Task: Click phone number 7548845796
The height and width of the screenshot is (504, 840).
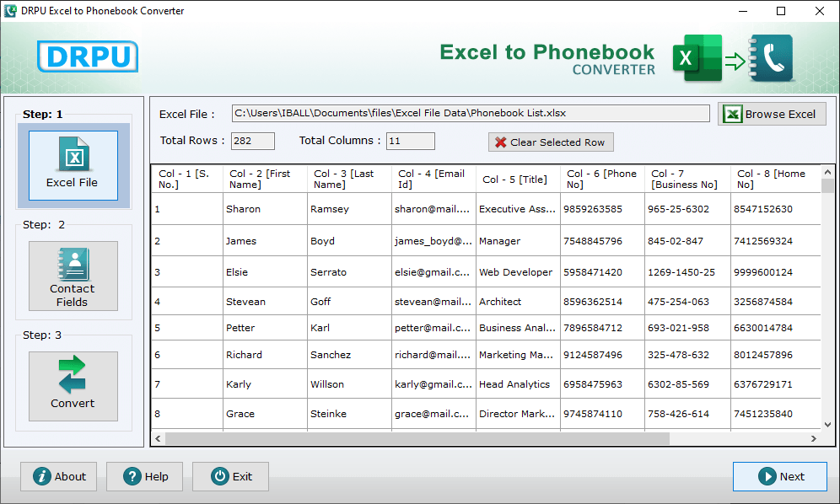Action: [603, 241]
